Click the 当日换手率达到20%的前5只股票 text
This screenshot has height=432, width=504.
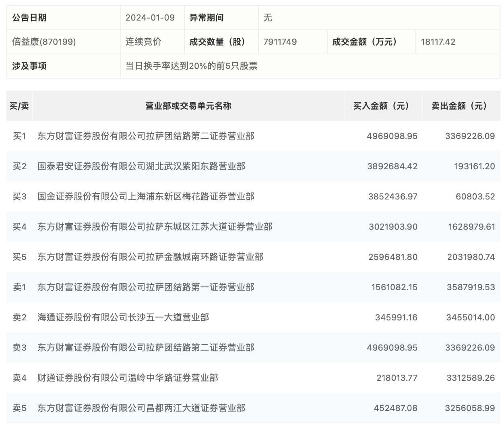(x=192, y=66)
